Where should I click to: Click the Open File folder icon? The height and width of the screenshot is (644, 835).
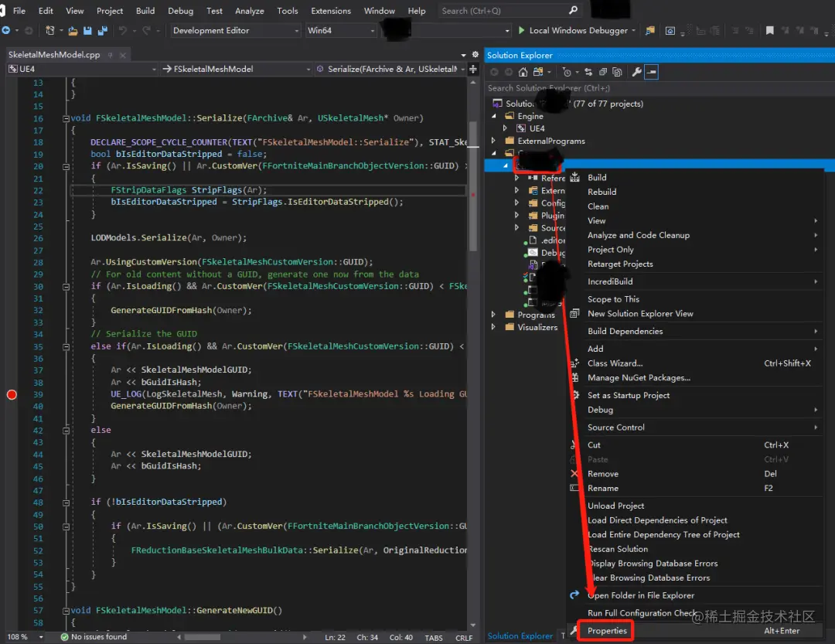[73, 30]
